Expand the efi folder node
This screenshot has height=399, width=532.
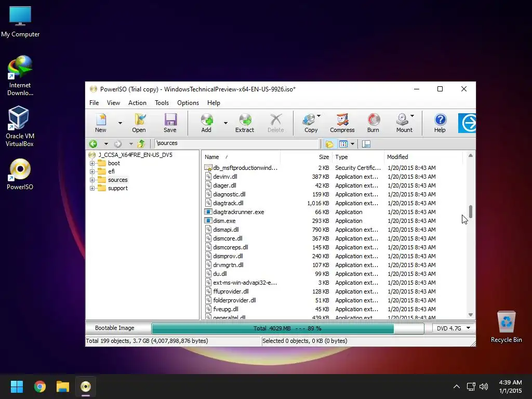(x=92, y=171)
